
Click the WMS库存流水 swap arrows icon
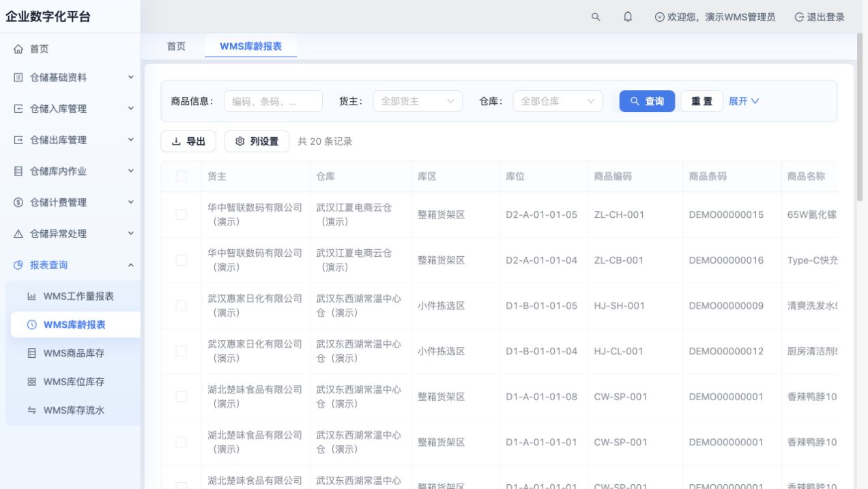[x=31, y=410]
